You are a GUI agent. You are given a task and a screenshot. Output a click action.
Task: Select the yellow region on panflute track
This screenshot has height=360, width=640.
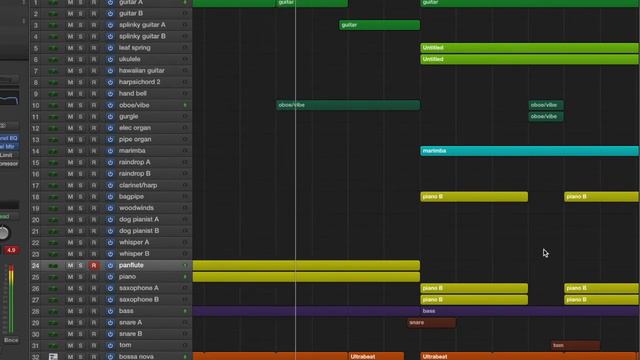[x=306, y=265]
